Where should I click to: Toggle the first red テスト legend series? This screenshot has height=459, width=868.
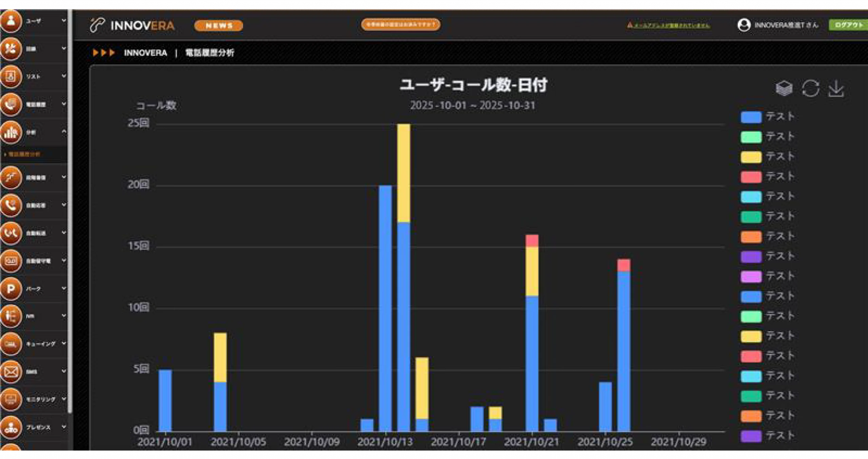[751, 177]
